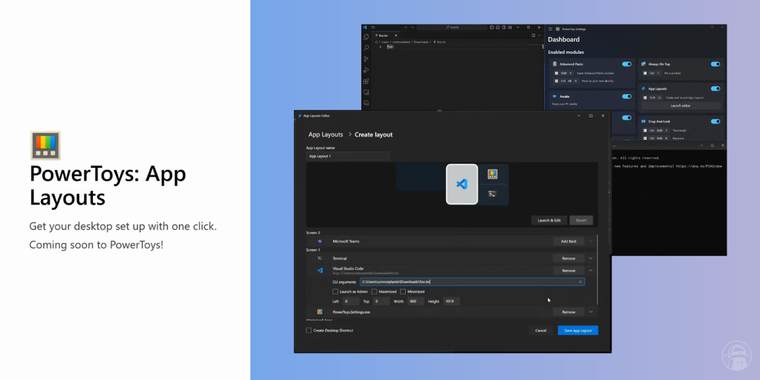Image resolution: width=760 pixels, height=380 pixels.
Task: Toggle Crop And Lock module switch
Action: [715, 121]
